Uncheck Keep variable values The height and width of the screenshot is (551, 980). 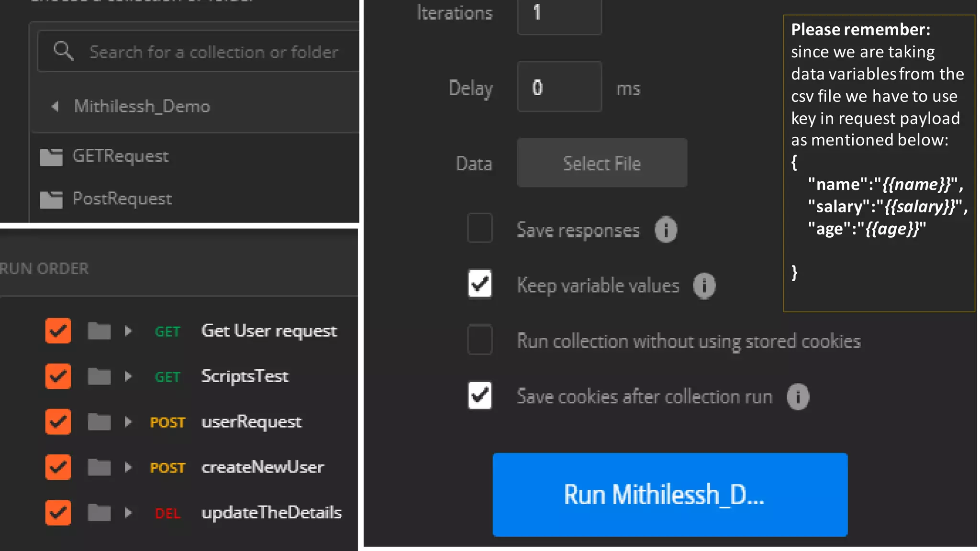[479, 284]
